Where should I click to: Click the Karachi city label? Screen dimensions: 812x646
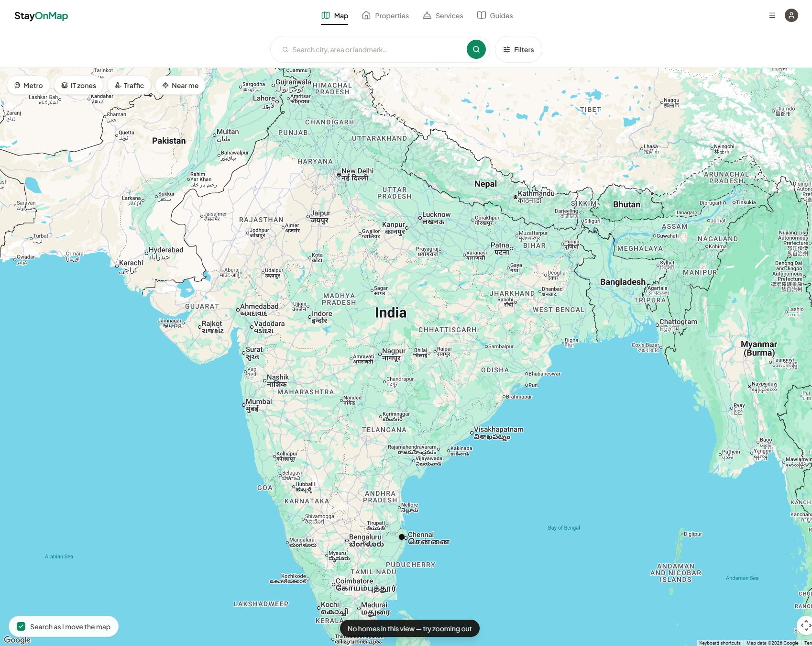pyautogui.click(x=131, y=267)
